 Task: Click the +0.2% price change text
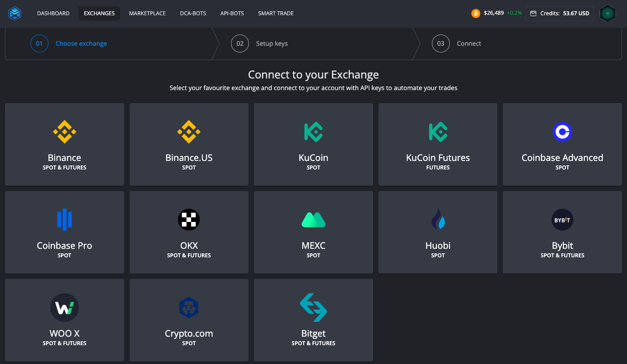514,13
